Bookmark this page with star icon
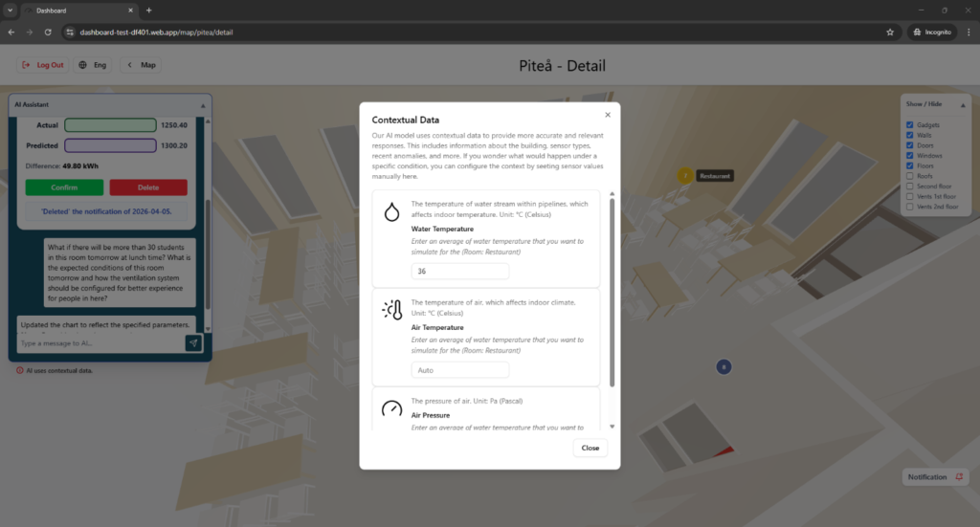The image size is (980, 527). pyautogui.click(x=890, y=32)
